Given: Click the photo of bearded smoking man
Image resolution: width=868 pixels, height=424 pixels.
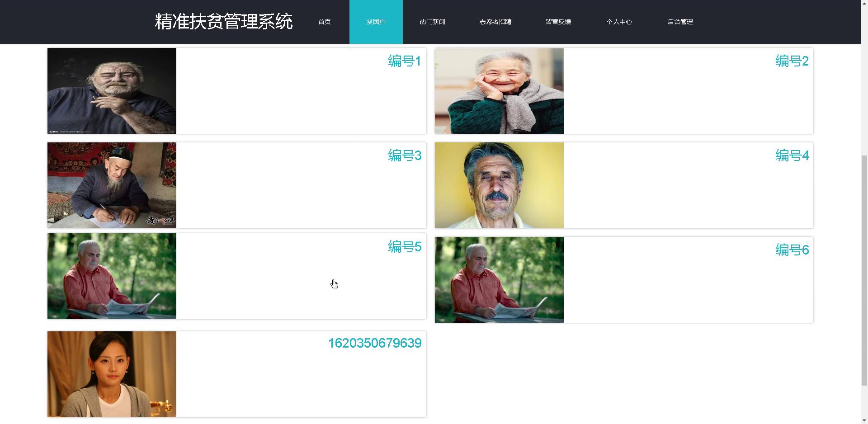Looking at the screenshot, I should point(112,91).
